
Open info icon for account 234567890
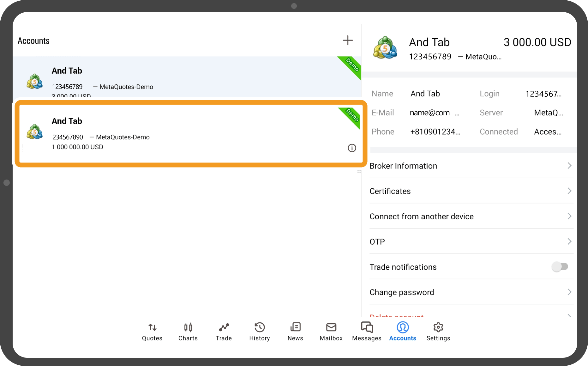click(352, 148)
